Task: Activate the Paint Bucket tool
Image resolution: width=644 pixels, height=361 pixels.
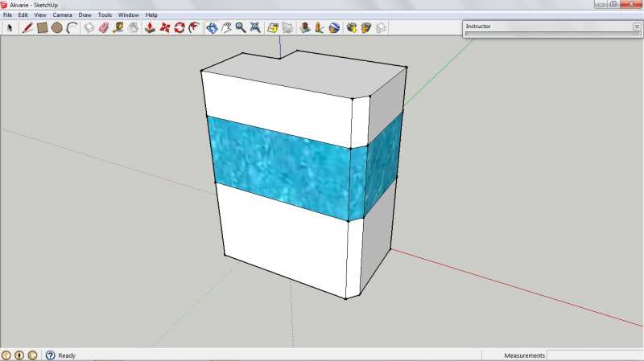Action: point(133,27)
